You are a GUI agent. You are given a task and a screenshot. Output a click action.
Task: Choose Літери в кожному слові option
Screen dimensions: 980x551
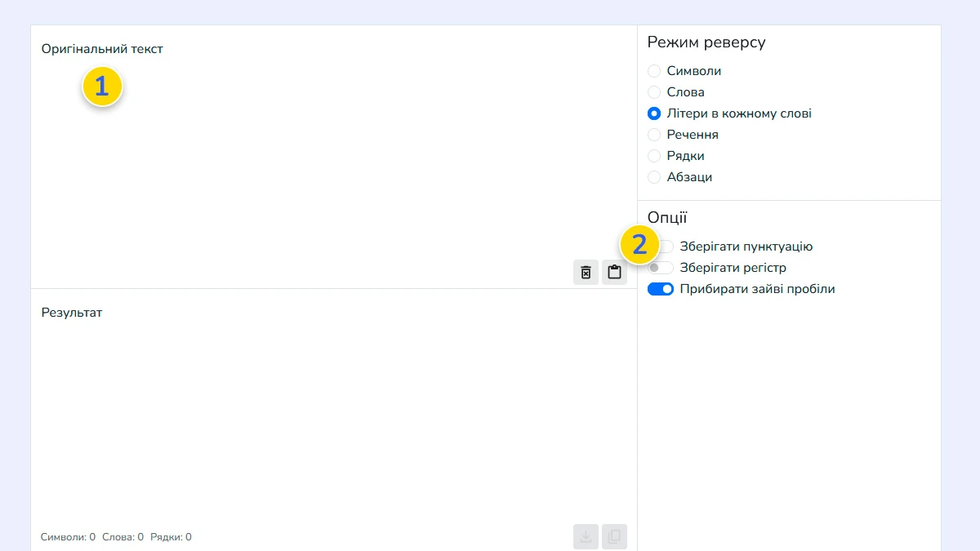click(654, 113)
